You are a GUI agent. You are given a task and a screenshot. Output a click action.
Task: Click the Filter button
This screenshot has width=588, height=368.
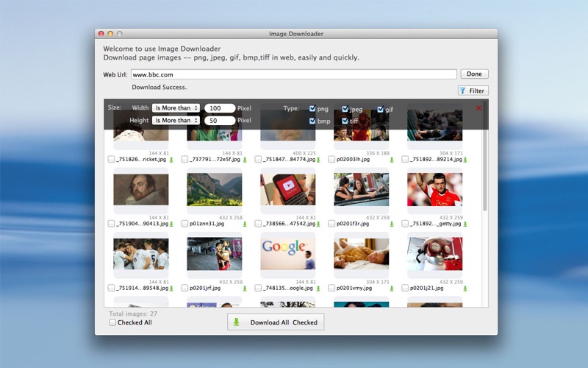pyautogui.click(x=473, y=91)
